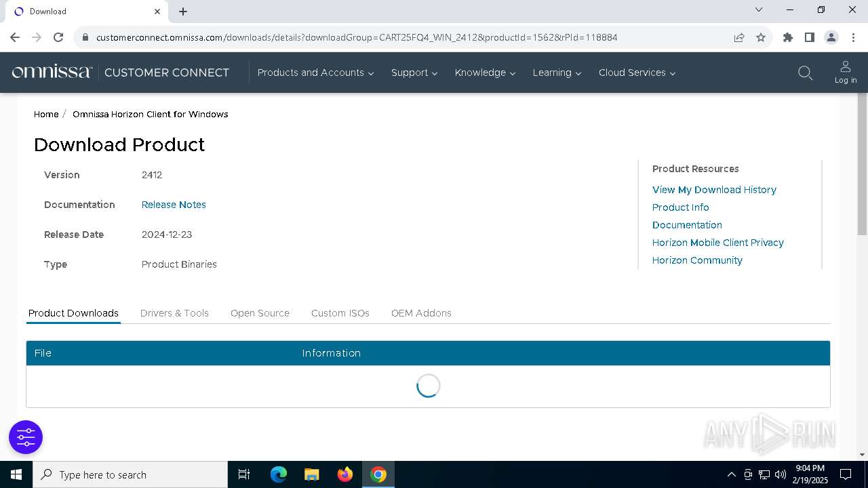The width and height of the screenshot is (868, 488).
Task: Click the site security lock icon
Action: click(x=85, y=37)
